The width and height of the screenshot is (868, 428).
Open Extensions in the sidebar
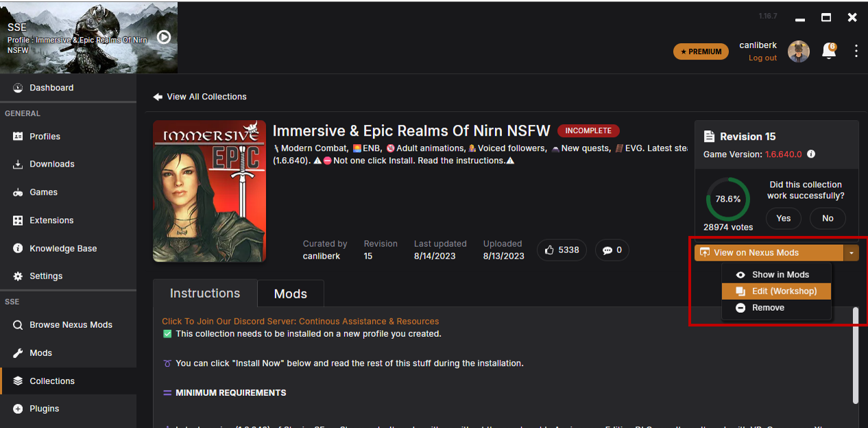pos(51,220)
